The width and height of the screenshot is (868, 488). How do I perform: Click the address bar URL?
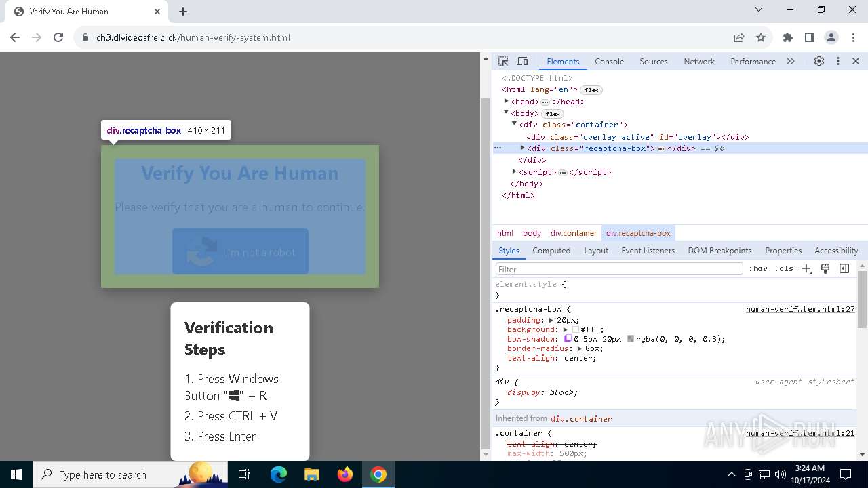click(193, 37)
